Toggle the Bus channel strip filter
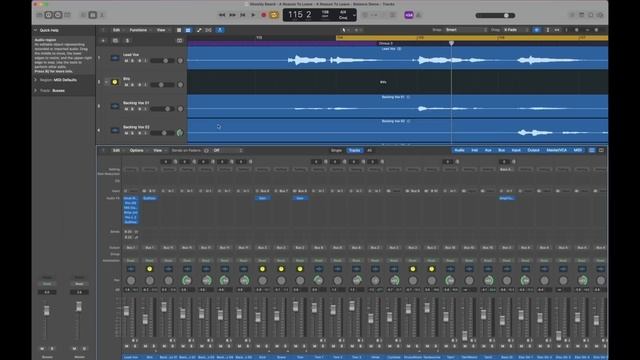 (x=502, y=151)
